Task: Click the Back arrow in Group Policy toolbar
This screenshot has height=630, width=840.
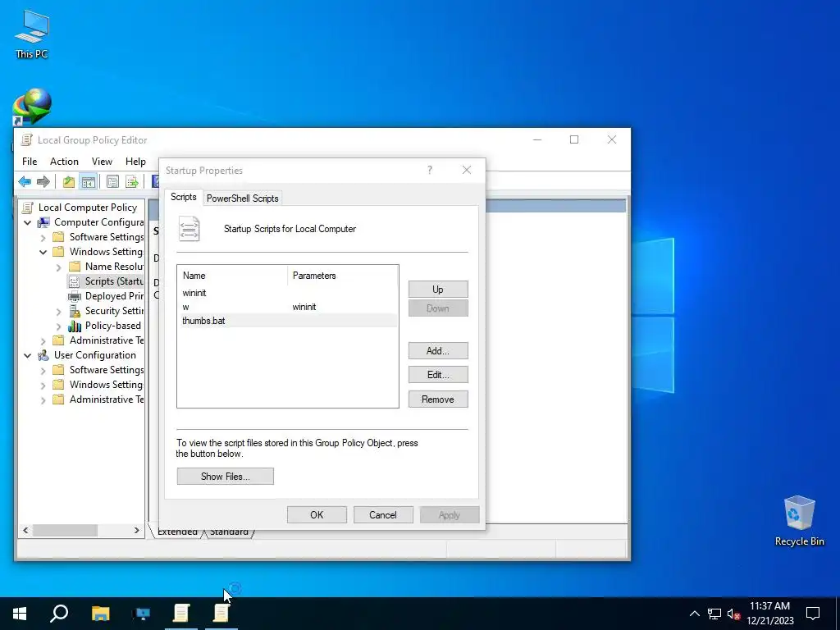Action: pos(25,181)
